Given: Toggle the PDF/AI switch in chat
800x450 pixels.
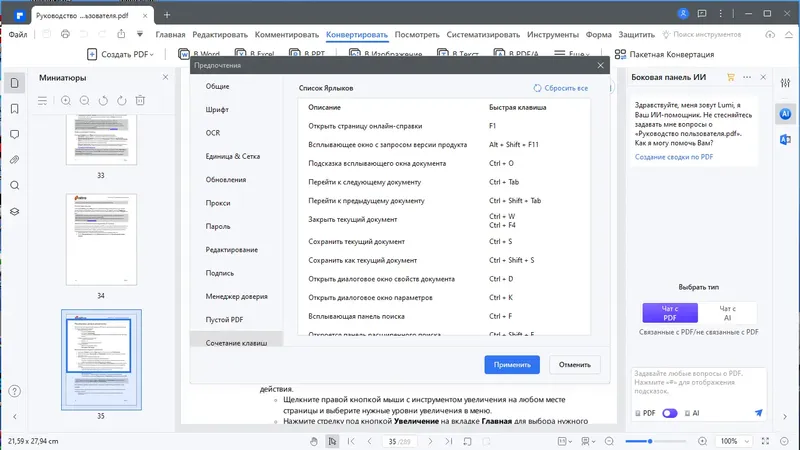Looking at the screenshot, I should pos(669,413).
